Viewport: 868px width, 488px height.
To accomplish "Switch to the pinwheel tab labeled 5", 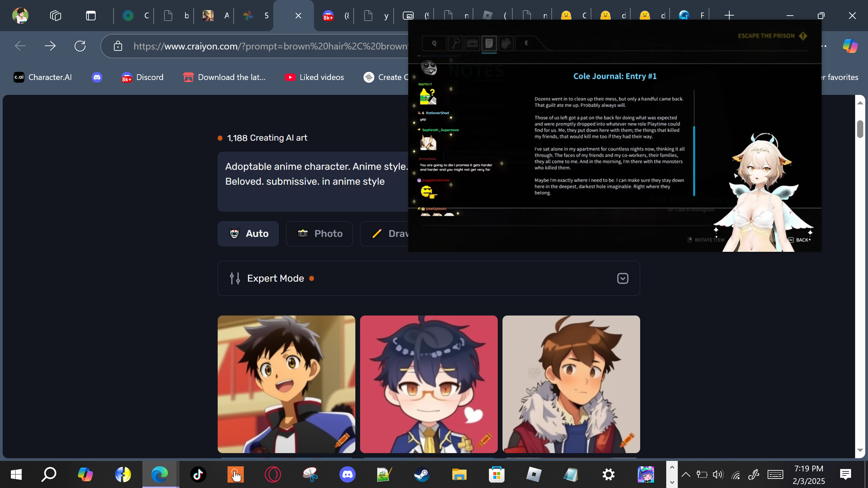I will click(254, 16).
